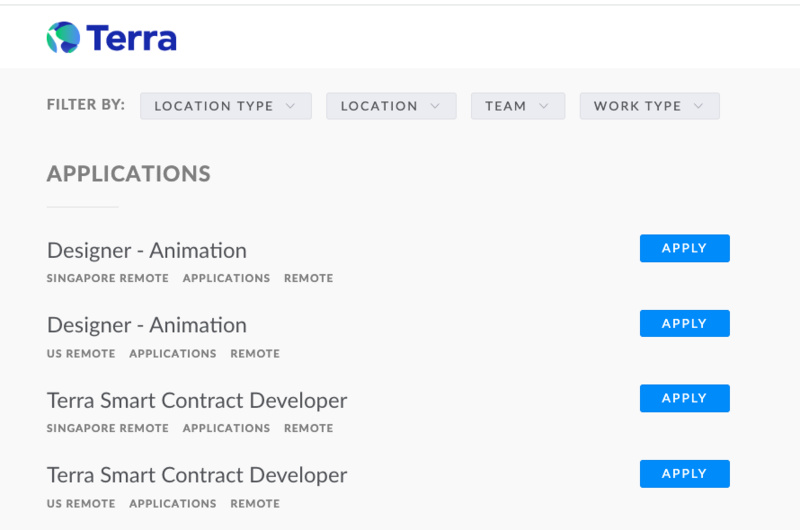Open last Terra Smart Contract Developer title

pos(197,475)
